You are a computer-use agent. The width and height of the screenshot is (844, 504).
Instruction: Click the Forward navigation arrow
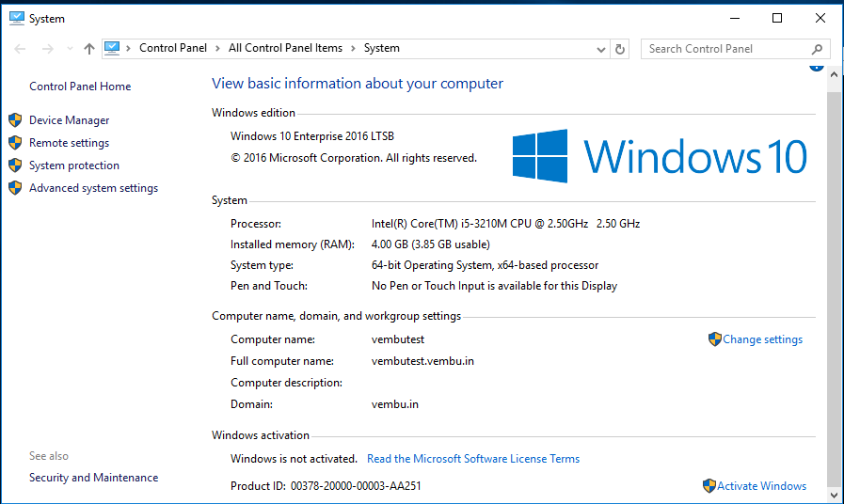click(x=47, y=49)
